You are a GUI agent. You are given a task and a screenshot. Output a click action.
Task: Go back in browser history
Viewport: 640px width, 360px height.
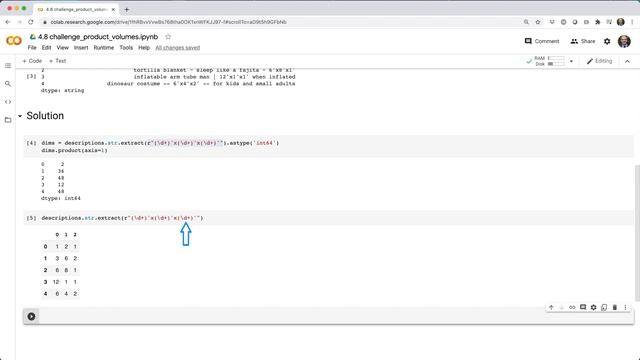pos(8,22)
